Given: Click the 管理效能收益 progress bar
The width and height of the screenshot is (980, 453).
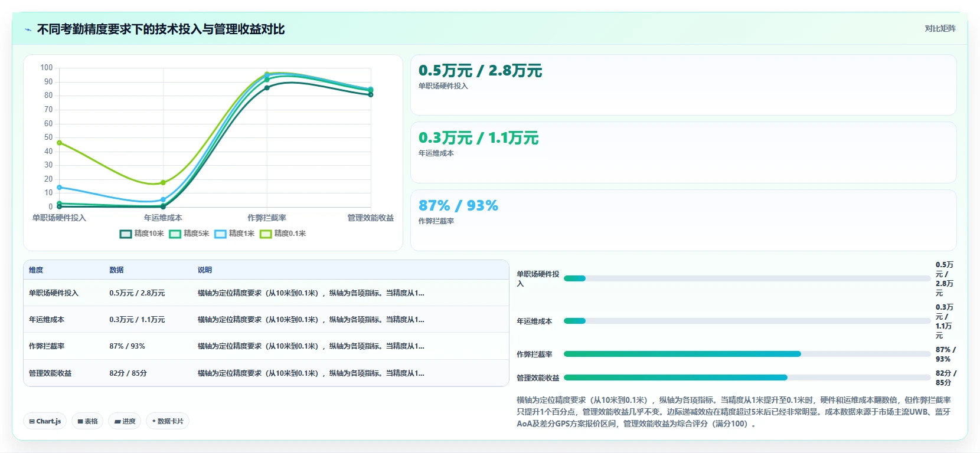Looking at the screenshot, I should click(x=747, y=377).
